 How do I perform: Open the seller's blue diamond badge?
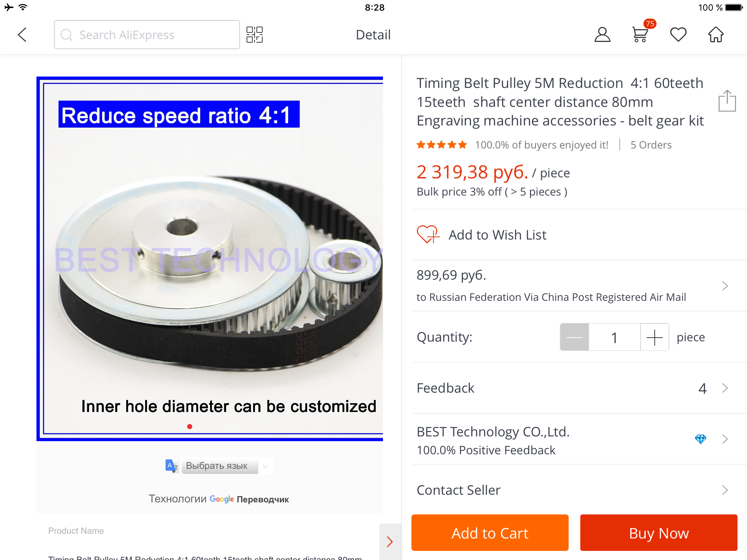(700, 439)
